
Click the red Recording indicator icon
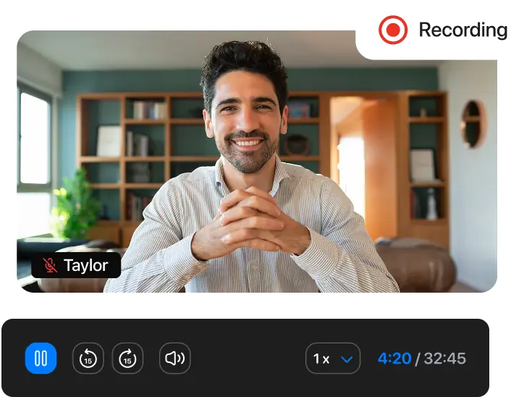pos(393,30)
